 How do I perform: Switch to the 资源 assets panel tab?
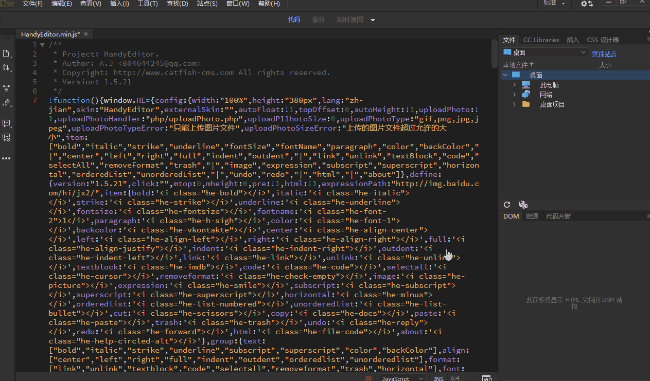tap(532, 216)
